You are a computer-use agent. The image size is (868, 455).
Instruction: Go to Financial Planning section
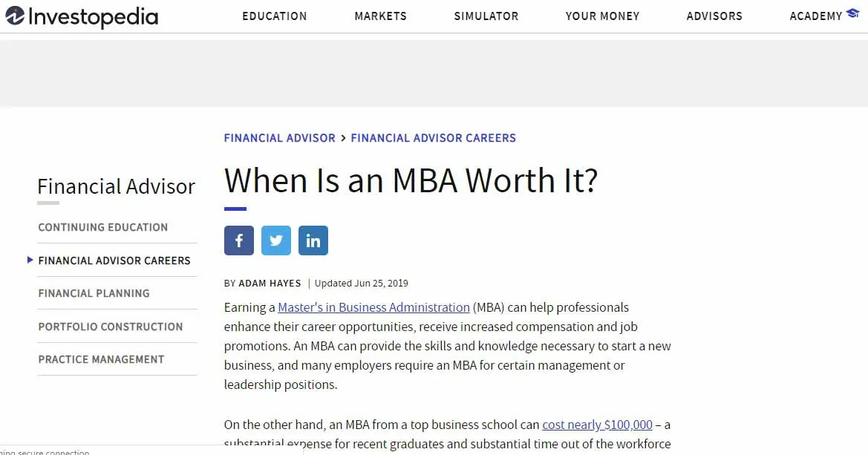tap(94, 293)
